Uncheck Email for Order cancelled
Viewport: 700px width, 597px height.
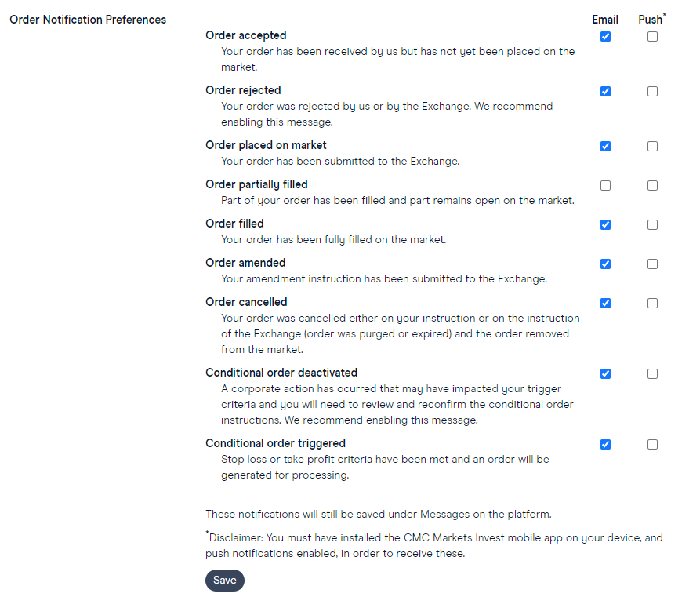(x=605, y=303)
